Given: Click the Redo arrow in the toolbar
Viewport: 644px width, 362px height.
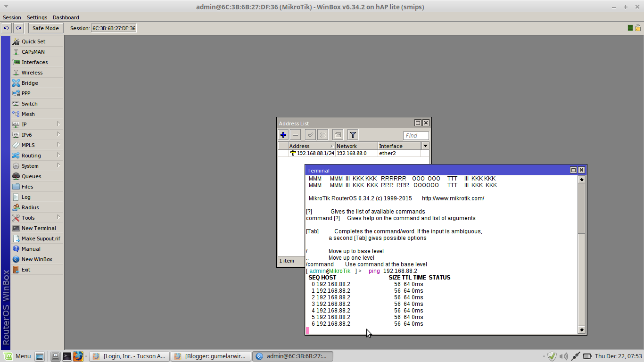Looking at the screenshot, I should click(x=18, y=28).
